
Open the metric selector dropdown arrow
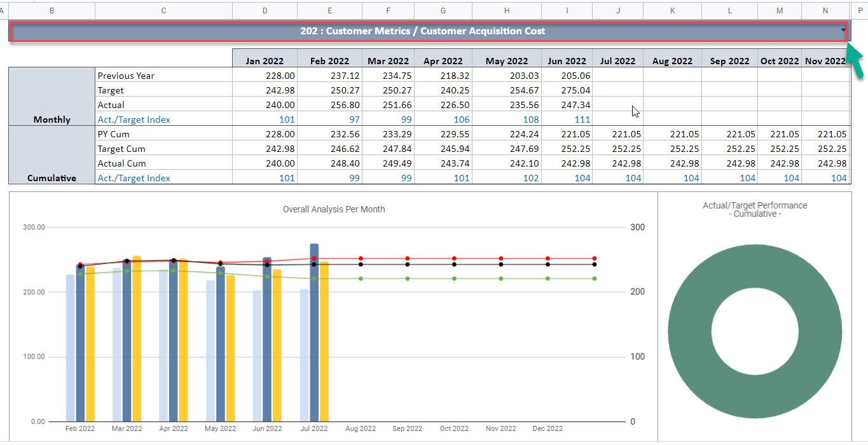[843, 30]
